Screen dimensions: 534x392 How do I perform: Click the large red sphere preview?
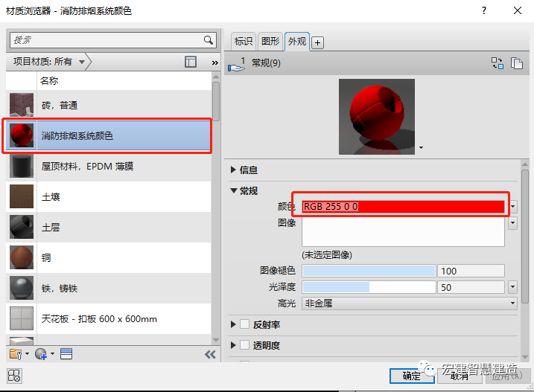pyautogui.click(x=377, y=117)
